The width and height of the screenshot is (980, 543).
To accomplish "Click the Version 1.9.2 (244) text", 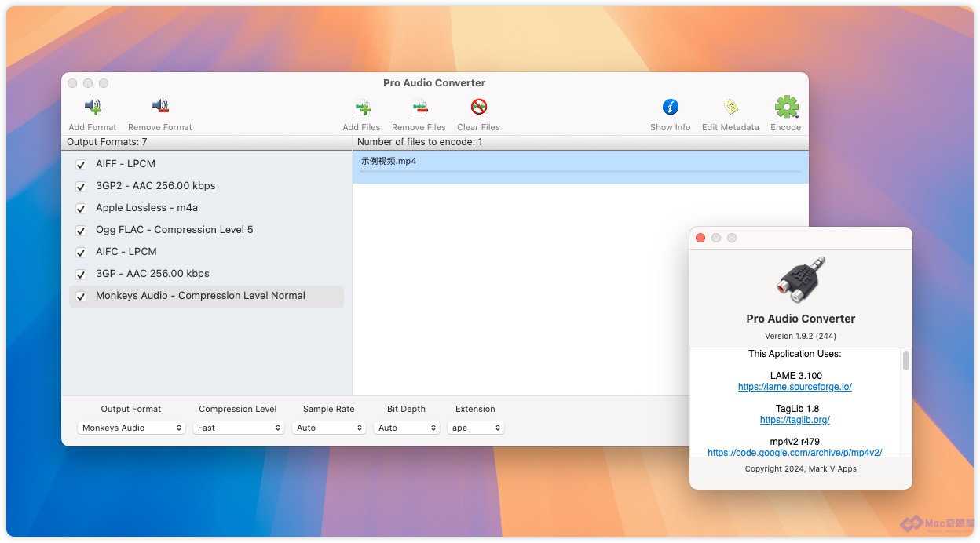I will click(x=801, y=336).
